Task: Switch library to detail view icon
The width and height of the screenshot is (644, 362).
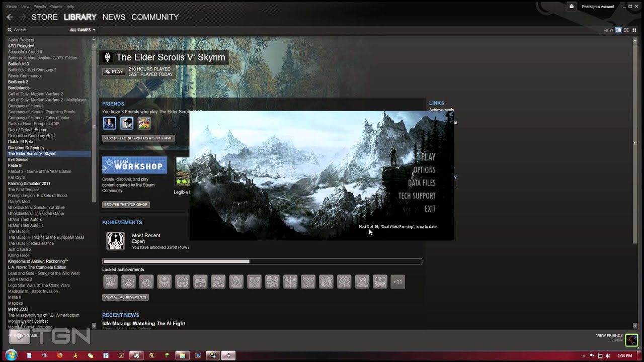Action: click(618, 30)
